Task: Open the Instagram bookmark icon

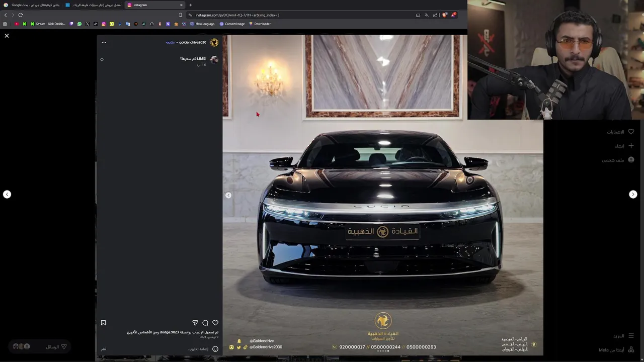Action: pyautogui.click(x=104, y=24)
